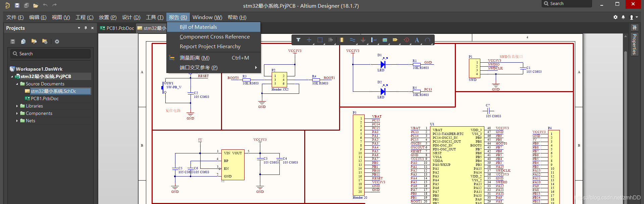
Task: Select the place arc drawing tool
Action: point(428,40)
